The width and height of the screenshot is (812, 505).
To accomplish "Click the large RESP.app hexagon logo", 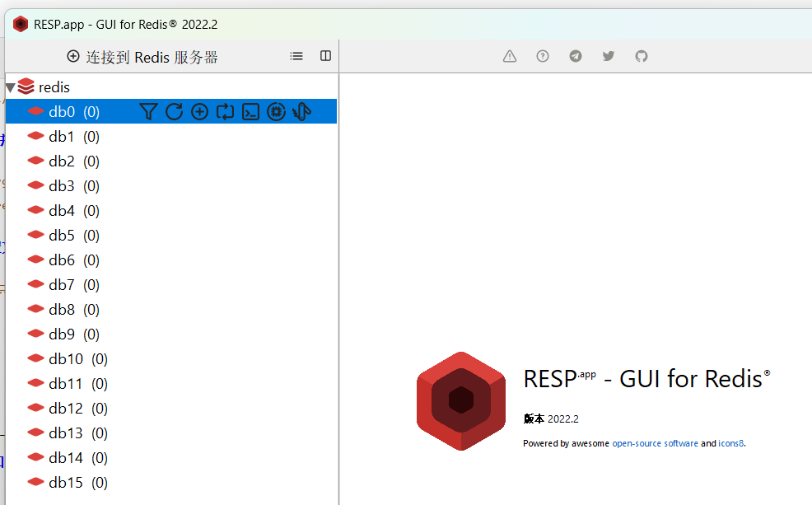I will [x=461, y=401].
